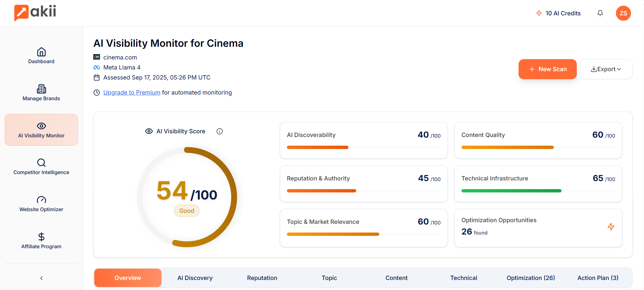Click the akii logo

[x=35, y=13]
